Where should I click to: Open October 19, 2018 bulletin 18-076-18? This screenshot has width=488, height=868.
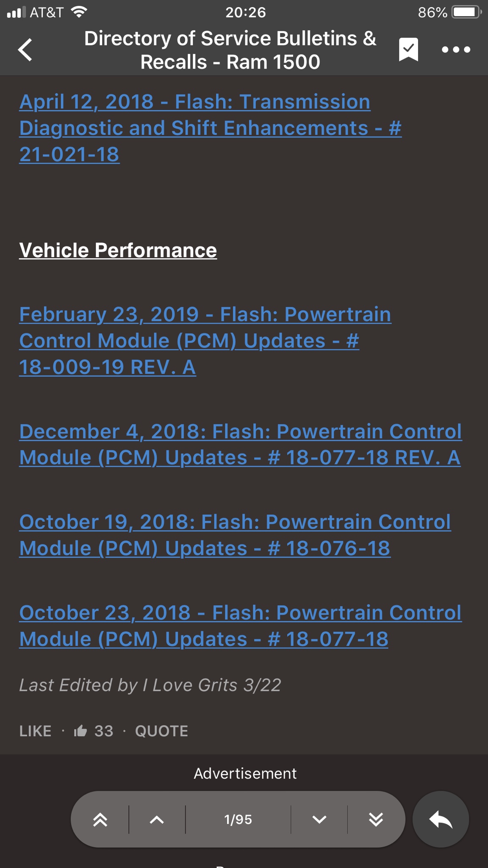235,535
